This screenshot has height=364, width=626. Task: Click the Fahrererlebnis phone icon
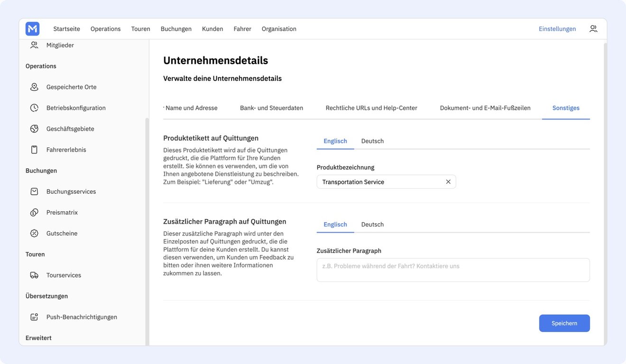tap(34, 150)
